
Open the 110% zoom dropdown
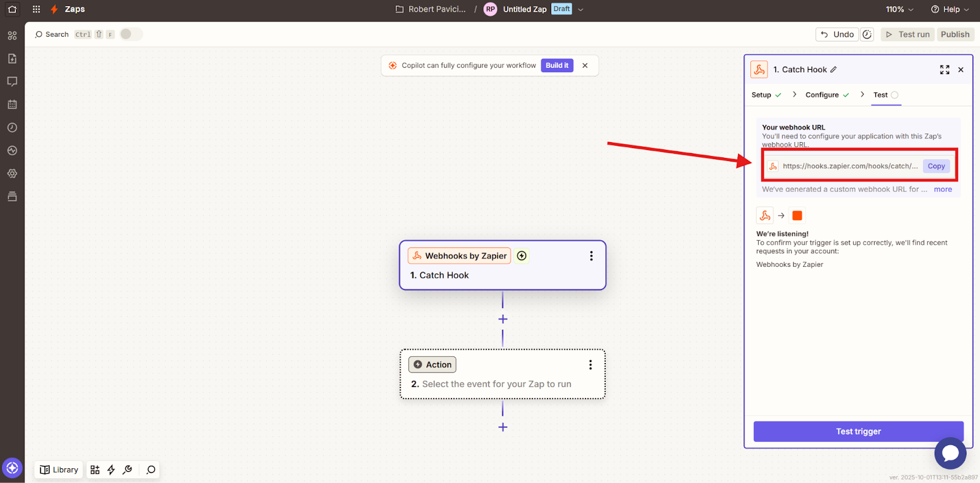pyautogui.click(x=900, y=9)
